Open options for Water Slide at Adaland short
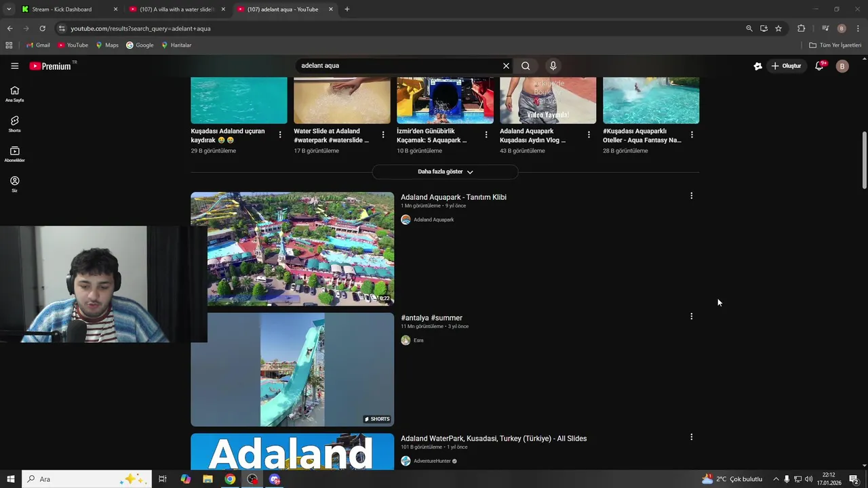Screen dimensions: 868x488 [382, 135]
